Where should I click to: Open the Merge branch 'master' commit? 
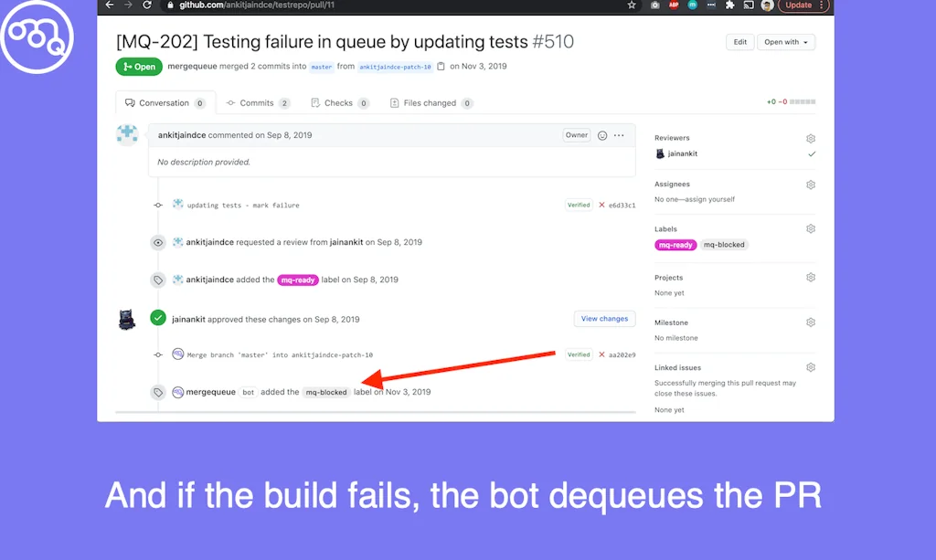[x=280, y=354]
